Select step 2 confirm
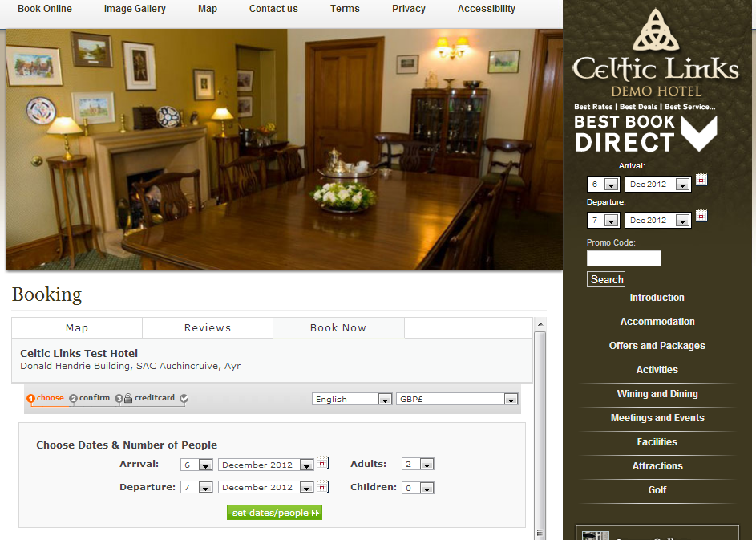Image resolution: width=756 pixels, height=540 pixels. (90, 398)
